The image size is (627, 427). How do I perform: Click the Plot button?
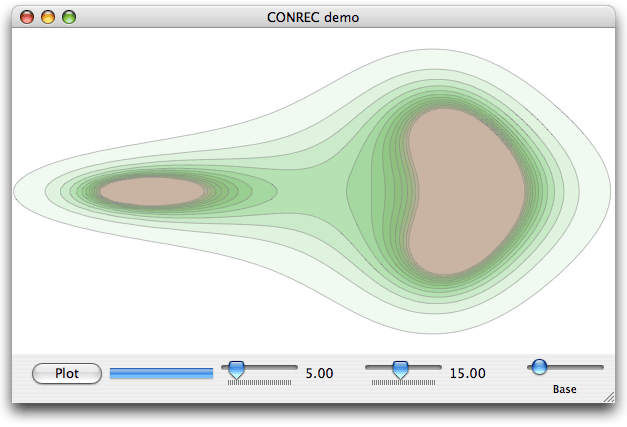click(67, 373)
